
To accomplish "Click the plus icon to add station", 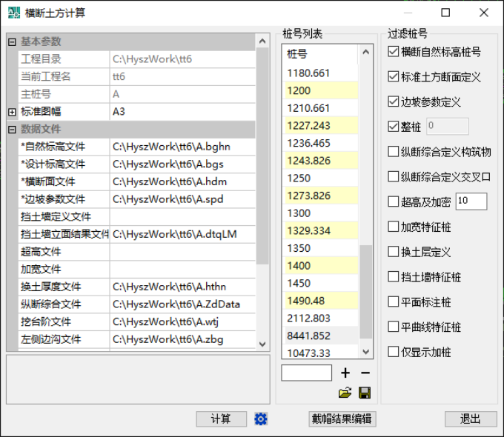I will (x=345, y=373).
